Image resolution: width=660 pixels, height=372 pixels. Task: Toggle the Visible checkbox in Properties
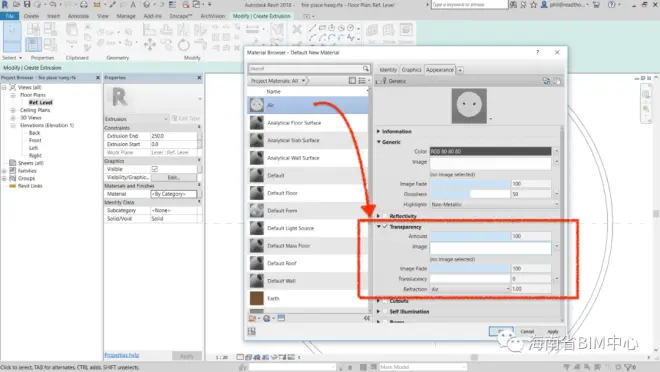[155, 169]
